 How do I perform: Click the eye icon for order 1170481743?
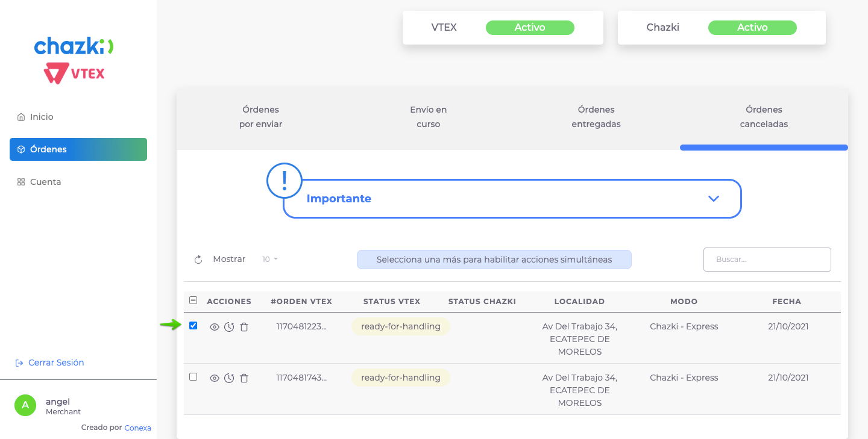point(214,378)
